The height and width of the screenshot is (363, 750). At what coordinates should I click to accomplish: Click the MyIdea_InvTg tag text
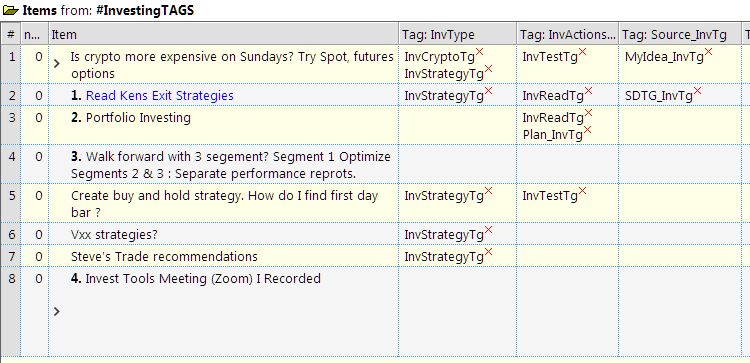[x=664, y=57]
